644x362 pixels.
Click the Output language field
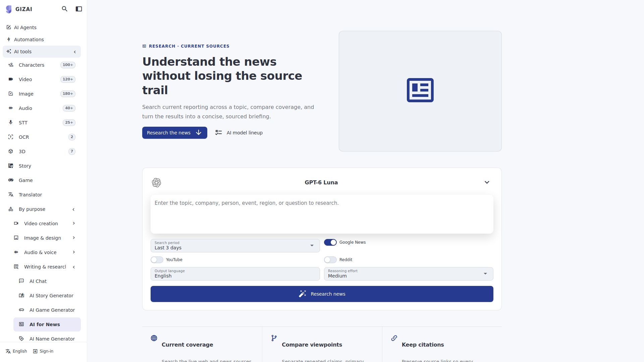pyautogui.click(x=235, y=274)
